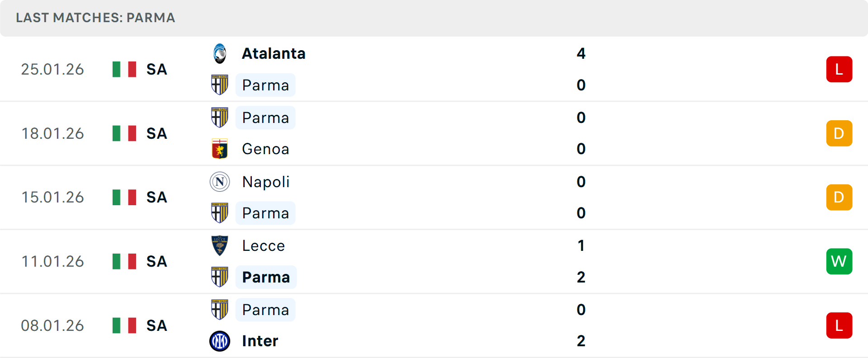Select the Lecce team name
Image resolution: width=868 pixels, height=358 pixels.
pos(264,245)
